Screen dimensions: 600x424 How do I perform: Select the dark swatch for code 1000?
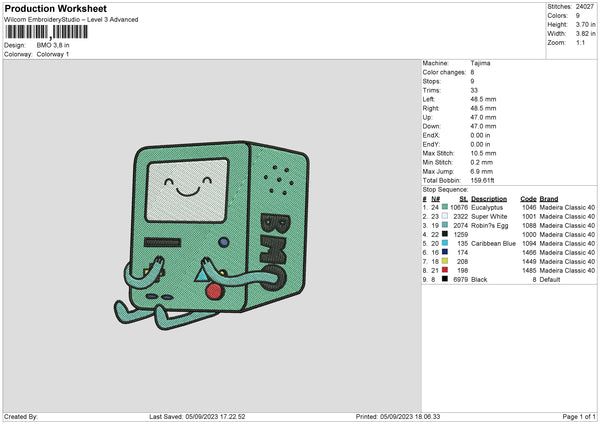(445, 234)
